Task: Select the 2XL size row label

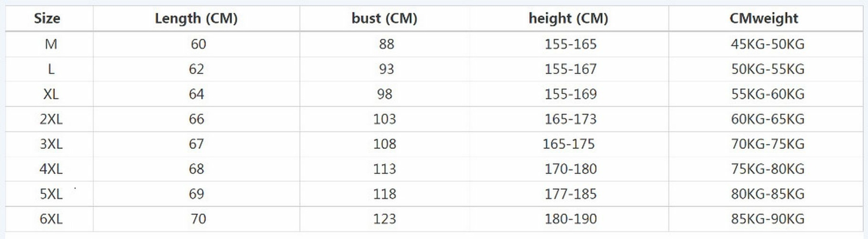Action: pos(51,119)
